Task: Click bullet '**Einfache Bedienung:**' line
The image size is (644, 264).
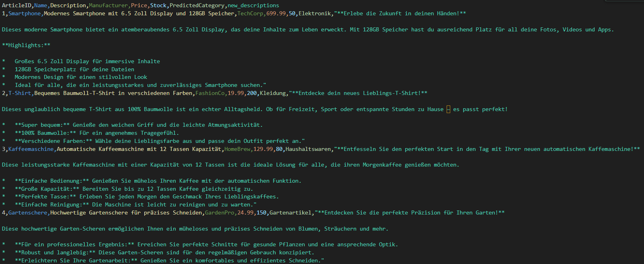Action: click(x=152, y=181)
